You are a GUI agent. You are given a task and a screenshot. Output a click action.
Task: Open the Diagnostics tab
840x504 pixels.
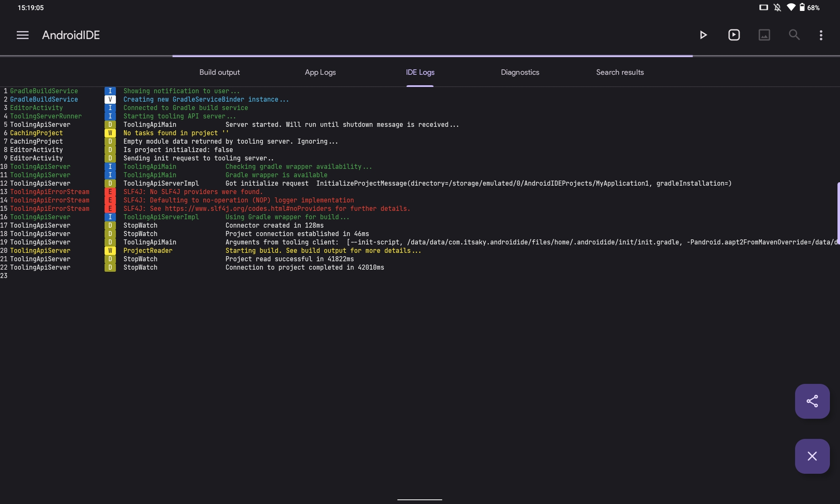pyautogui.click(x=520, y=72)
